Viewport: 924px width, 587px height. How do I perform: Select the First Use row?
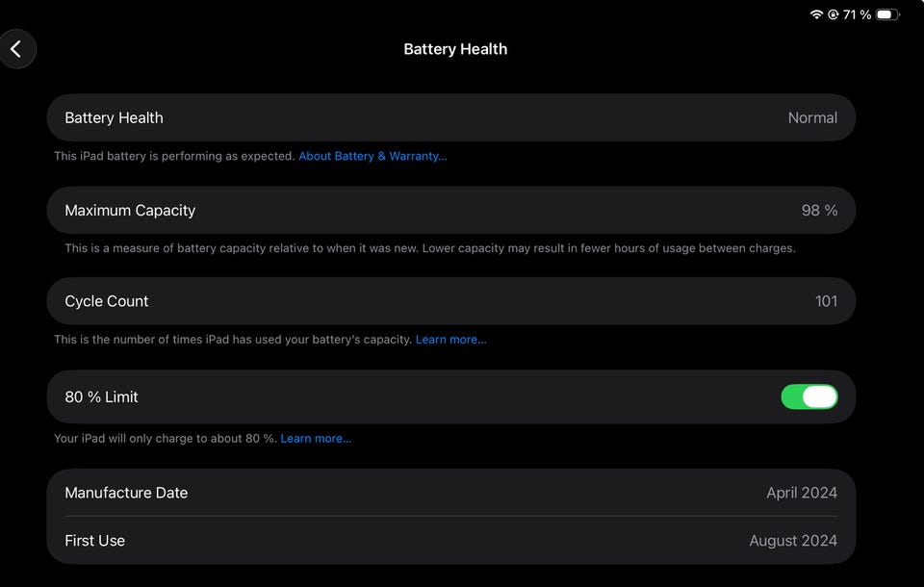450,541
